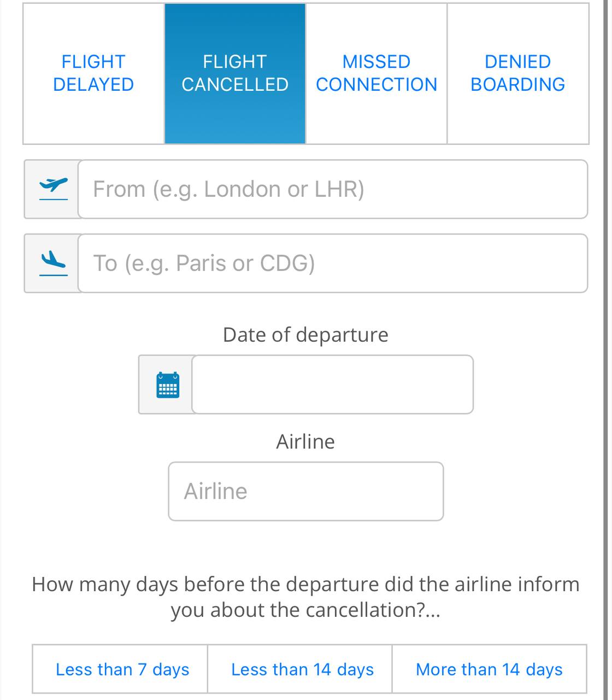Click the empty date of departure field
This screenshot has height=700, width=612.
click(x=332, y=384)
